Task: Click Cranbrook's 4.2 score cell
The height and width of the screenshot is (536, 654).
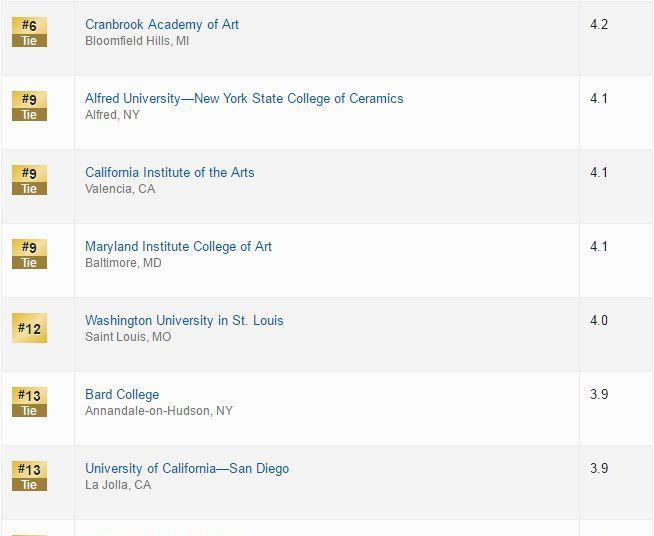Action: (x=599, y=24)
